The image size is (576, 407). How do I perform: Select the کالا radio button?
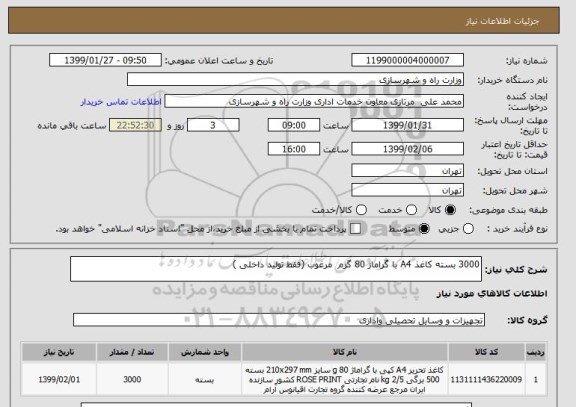(450, 210)
